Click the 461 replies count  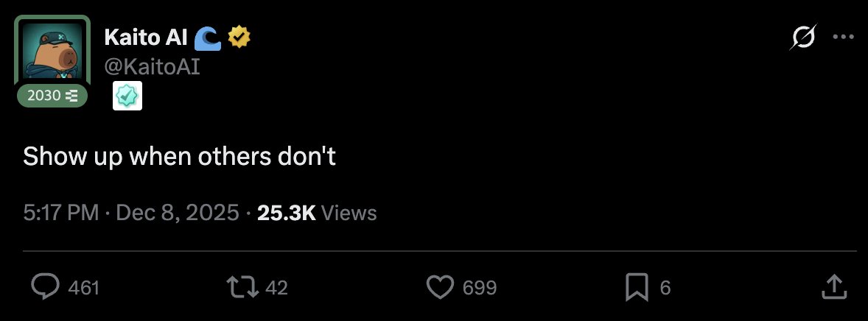(83, 288)
